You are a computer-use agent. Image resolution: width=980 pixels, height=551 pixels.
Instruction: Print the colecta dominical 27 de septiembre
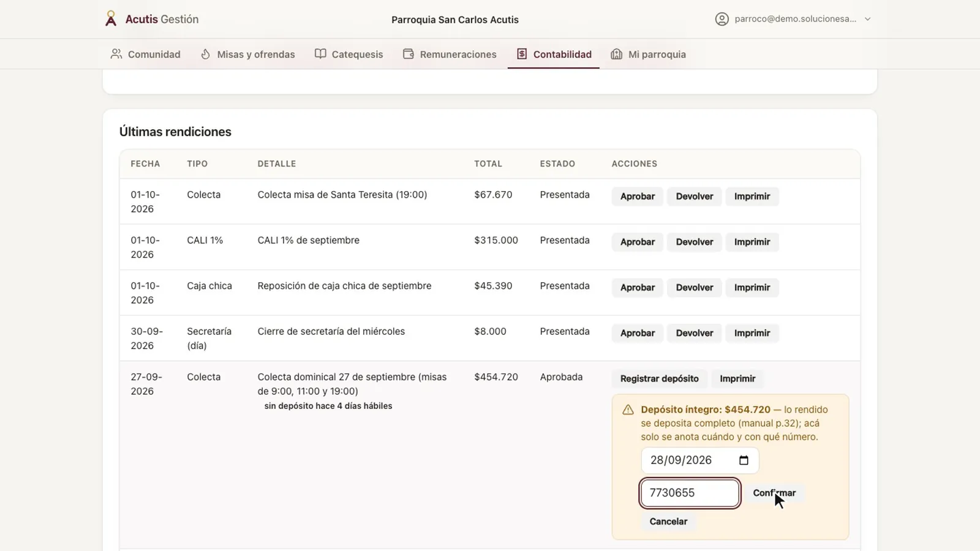737,379
